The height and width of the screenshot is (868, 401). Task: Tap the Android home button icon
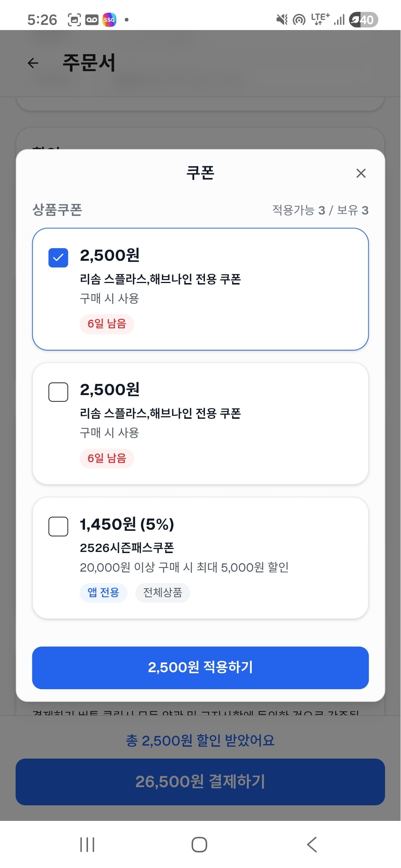[x=199, y=845]
